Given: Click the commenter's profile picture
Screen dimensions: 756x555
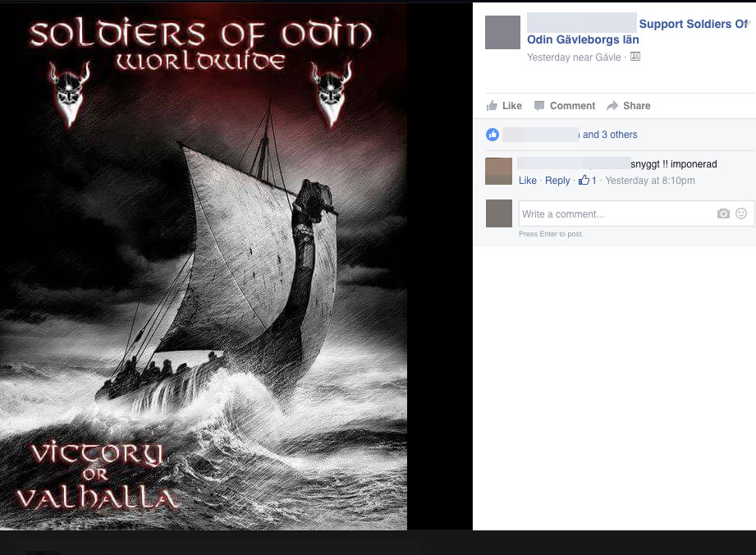Looking at the screenshot, I should point(498,171).
